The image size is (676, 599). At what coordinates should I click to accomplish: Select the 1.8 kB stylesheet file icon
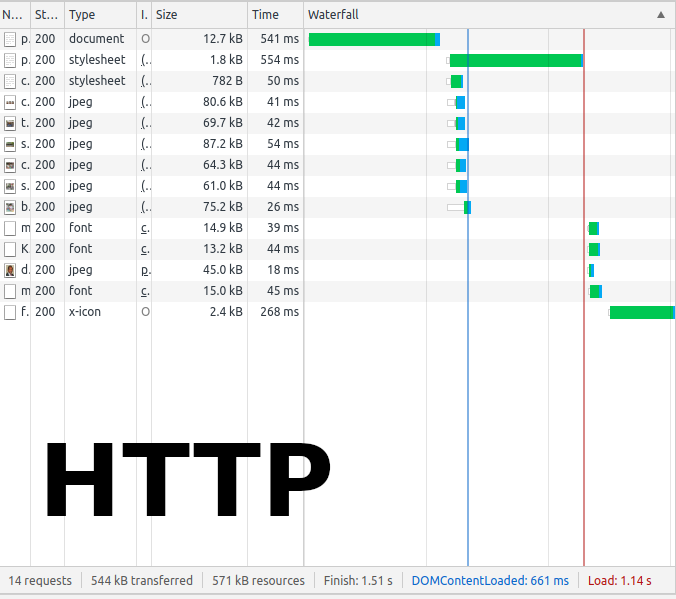pyautogui.click(x=10, y=60)
